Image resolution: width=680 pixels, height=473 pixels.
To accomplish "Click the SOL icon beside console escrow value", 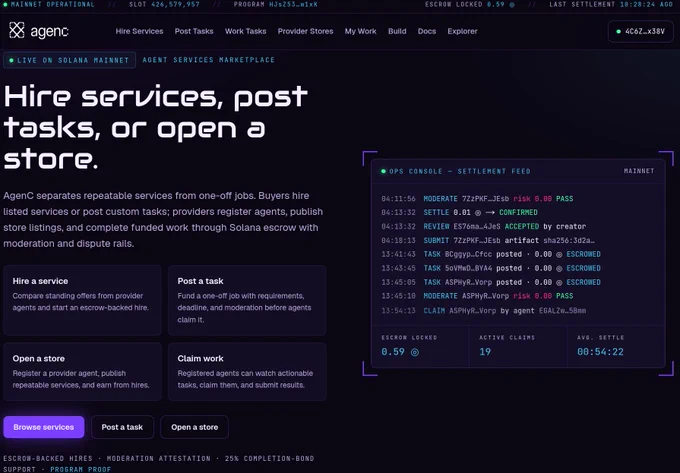I will pos(415,352).
